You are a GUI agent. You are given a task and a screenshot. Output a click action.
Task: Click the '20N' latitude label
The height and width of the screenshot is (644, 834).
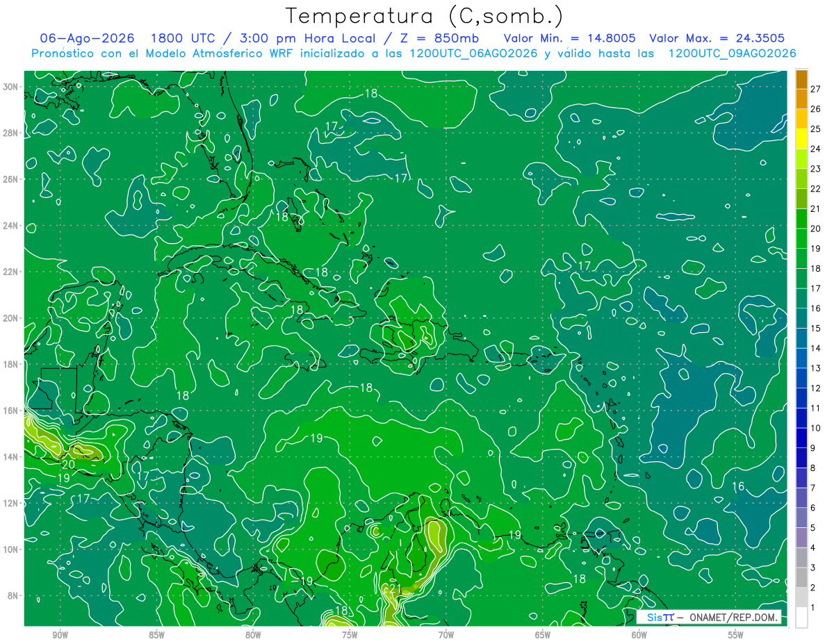pos(11,318)
